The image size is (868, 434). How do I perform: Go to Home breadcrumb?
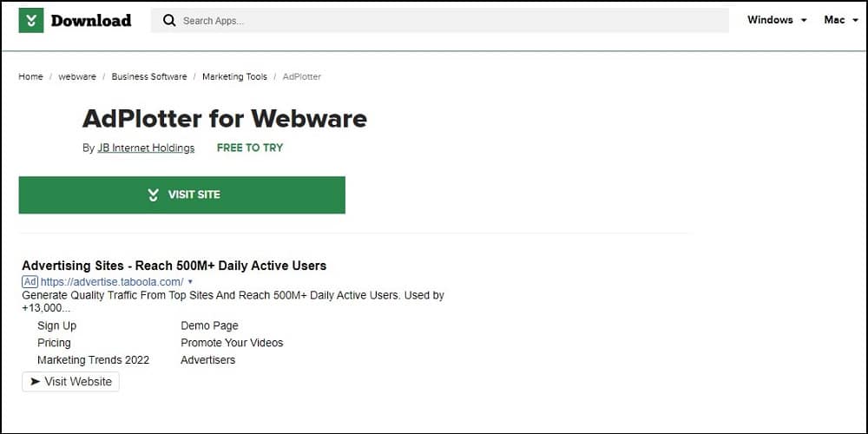pyautogui.click(x=30, y=76)
